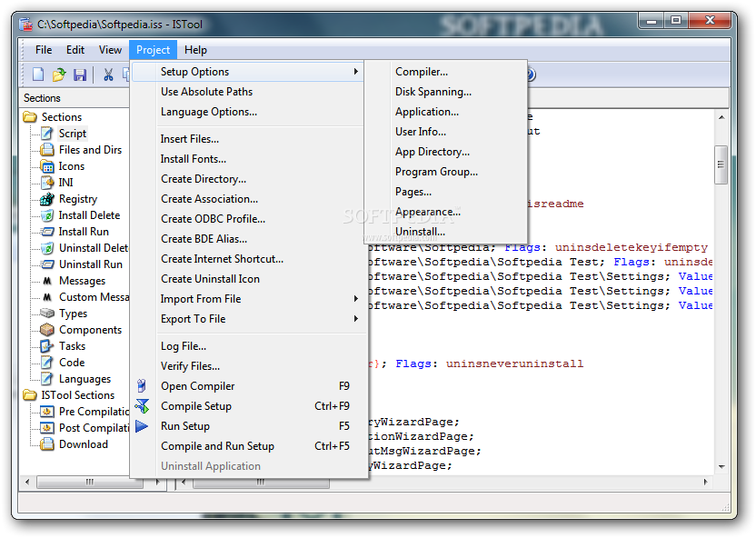Open the View menu
The height and width of the screenshot is (538, 756).
click(x=111, y=50)
